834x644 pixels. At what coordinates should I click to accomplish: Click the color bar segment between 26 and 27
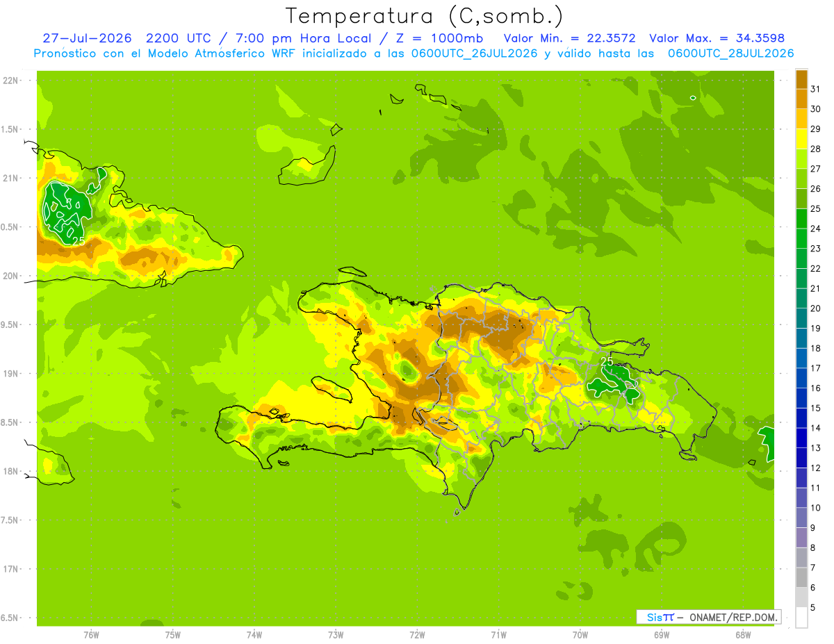point(801,179)
